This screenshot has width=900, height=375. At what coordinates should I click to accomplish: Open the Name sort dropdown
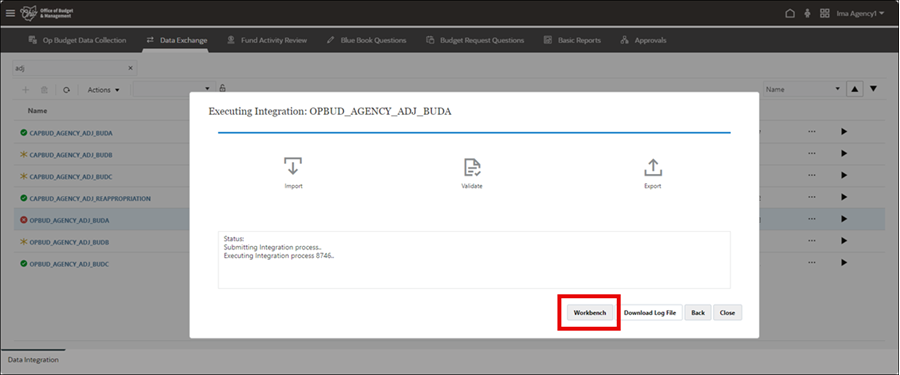coord(803,89)
